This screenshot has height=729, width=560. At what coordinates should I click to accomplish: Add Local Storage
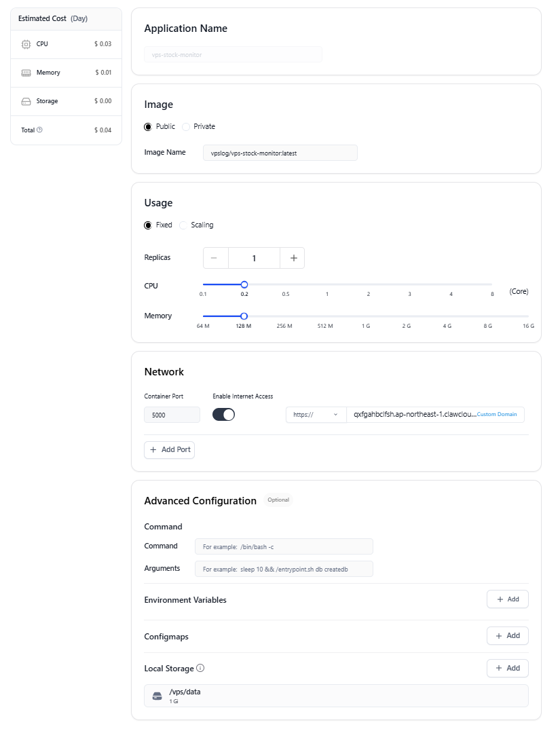pos(508,668)
